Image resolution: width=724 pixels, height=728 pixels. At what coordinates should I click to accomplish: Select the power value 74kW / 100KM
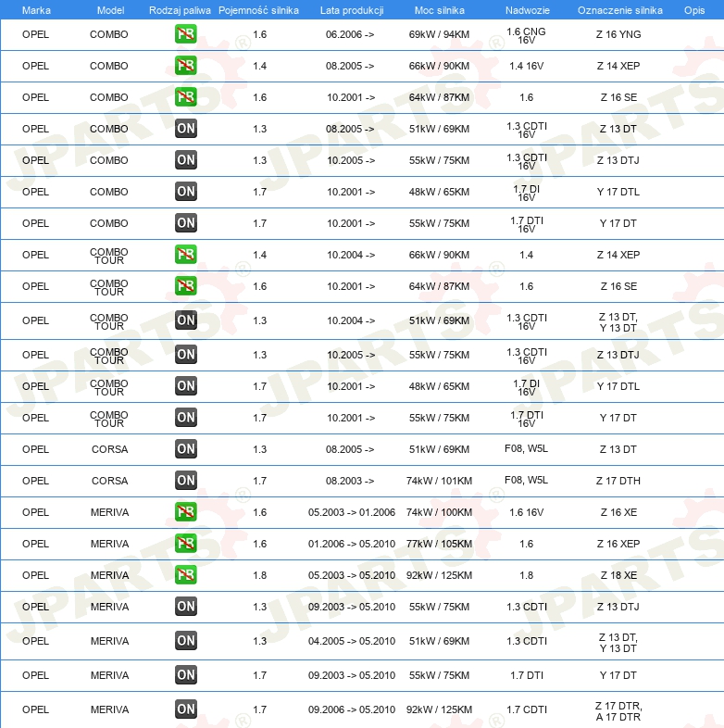[x=439, y=512]
